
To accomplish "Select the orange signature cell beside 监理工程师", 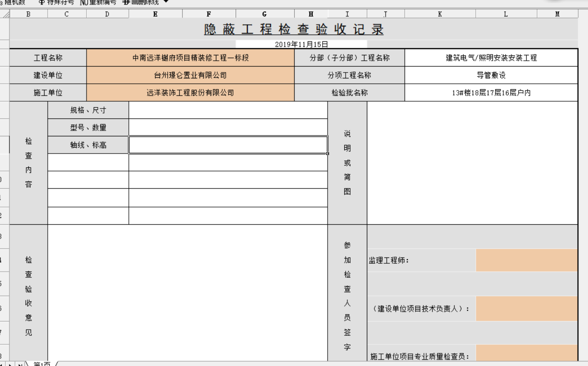I will coord(527,260).
